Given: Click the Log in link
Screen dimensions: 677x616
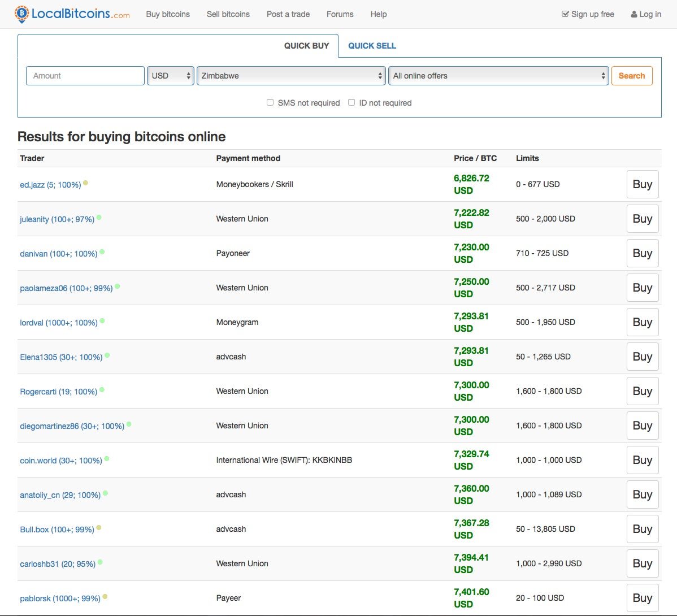Looking at the screenshot, I should [x=646, y=14].
